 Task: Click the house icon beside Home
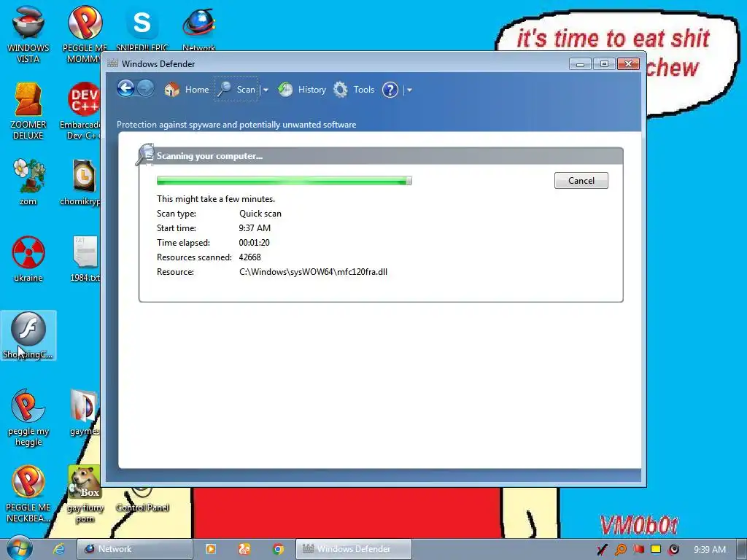tap(171, 90)
